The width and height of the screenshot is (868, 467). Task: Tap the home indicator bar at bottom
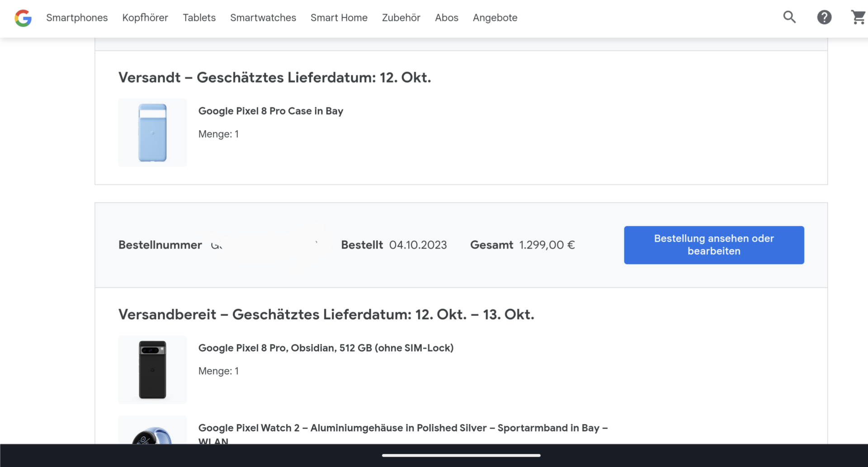tap(461, 455)
